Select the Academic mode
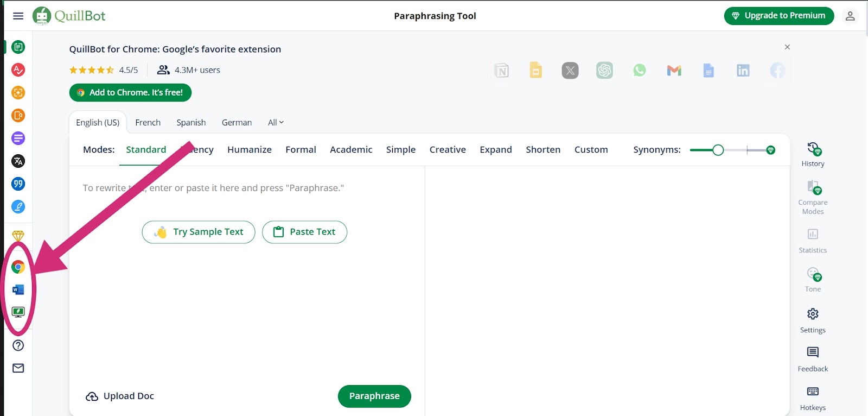Viewport: 868px width, 416px height. pyautogui.click(x=351, y=150)
